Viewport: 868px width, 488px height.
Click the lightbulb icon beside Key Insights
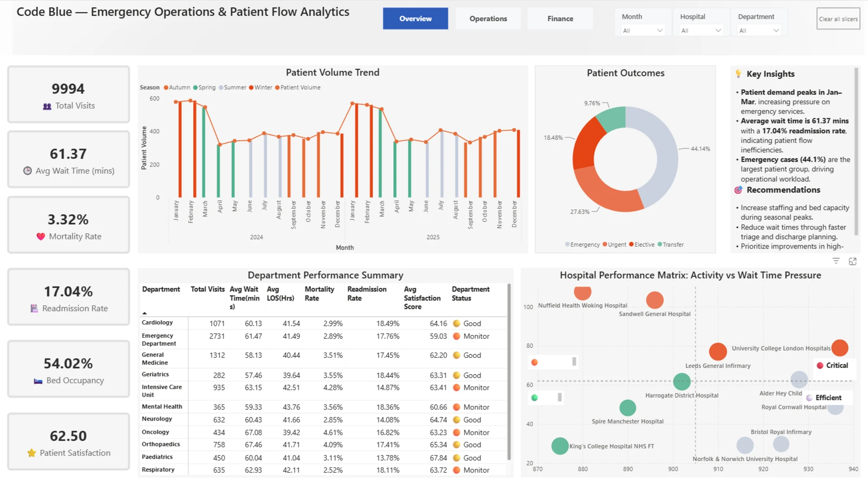click(x=738, y=74)
